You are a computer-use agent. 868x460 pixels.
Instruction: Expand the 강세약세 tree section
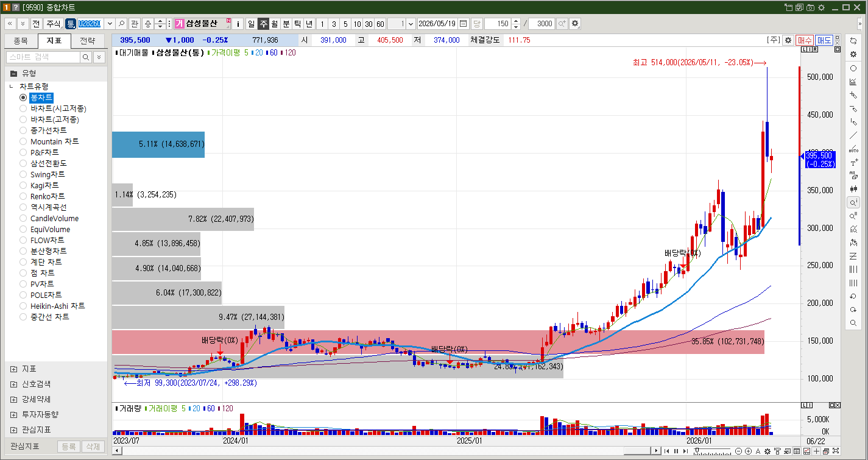(x=13, y=399)
